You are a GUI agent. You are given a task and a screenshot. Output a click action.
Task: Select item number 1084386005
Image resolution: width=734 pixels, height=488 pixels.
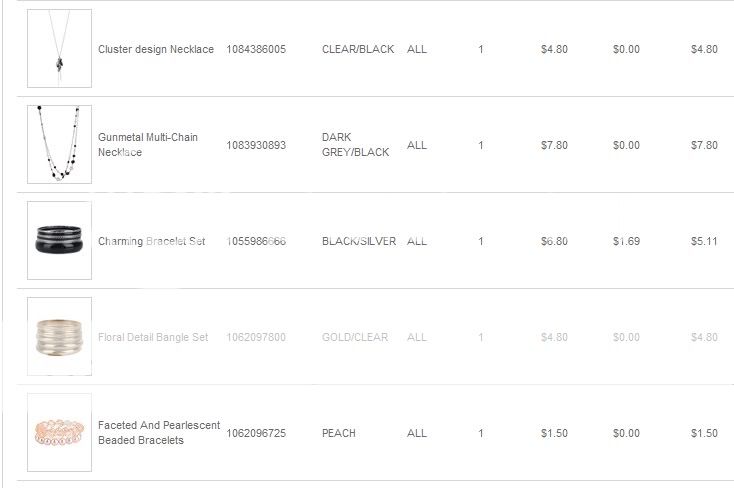coord(256,49)
